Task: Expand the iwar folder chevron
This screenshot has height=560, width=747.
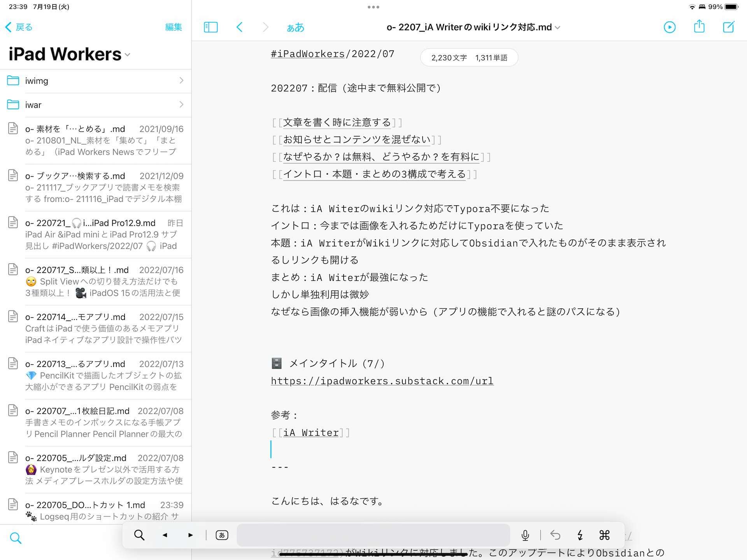Action: tap(181, 105)
